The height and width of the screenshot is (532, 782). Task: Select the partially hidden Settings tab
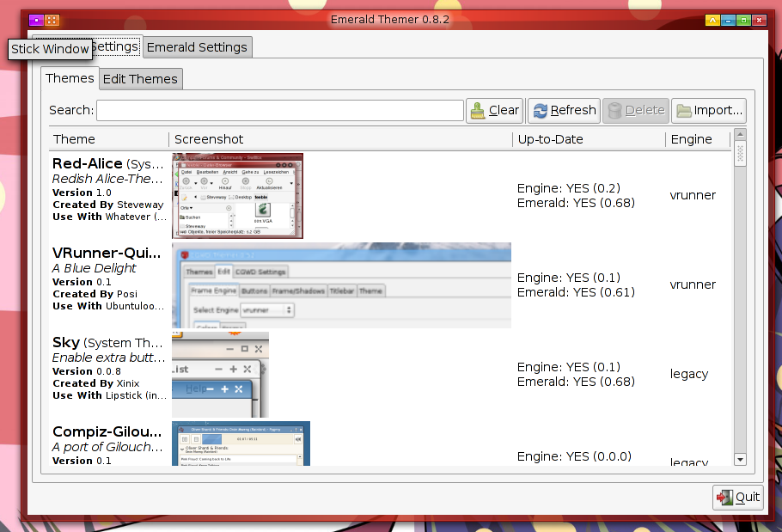pyautogui.click(x=116, y=46)
